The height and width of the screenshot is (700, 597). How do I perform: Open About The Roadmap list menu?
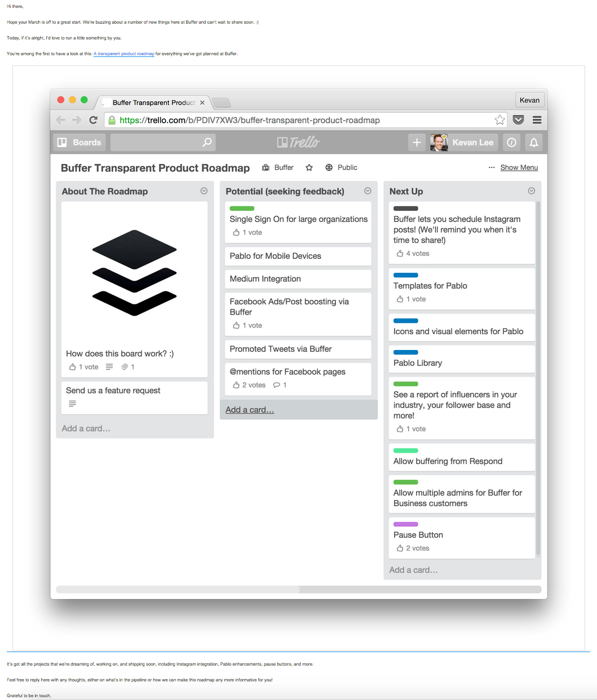(204, 191)
